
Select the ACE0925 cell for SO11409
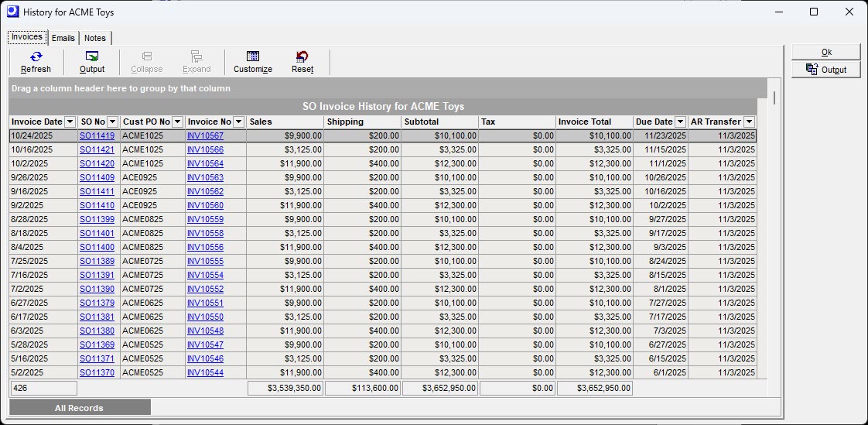coord(152,177)
